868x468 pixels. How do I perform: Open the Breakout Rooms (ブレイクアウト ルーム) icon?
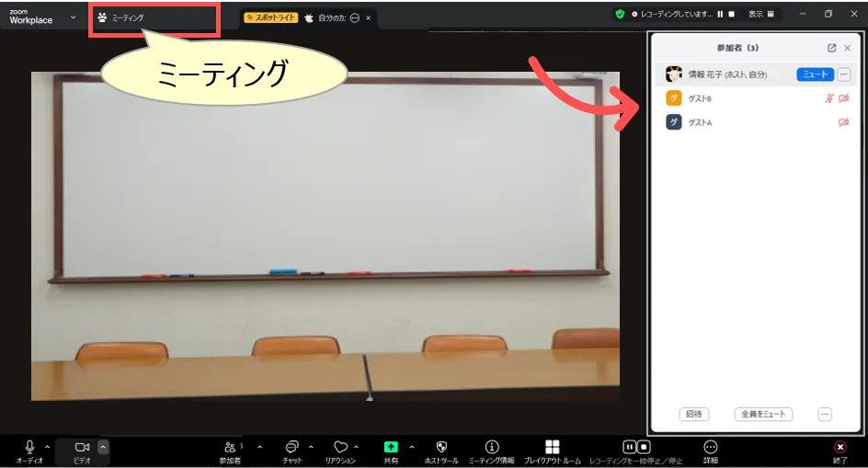(x=552, y=447)
